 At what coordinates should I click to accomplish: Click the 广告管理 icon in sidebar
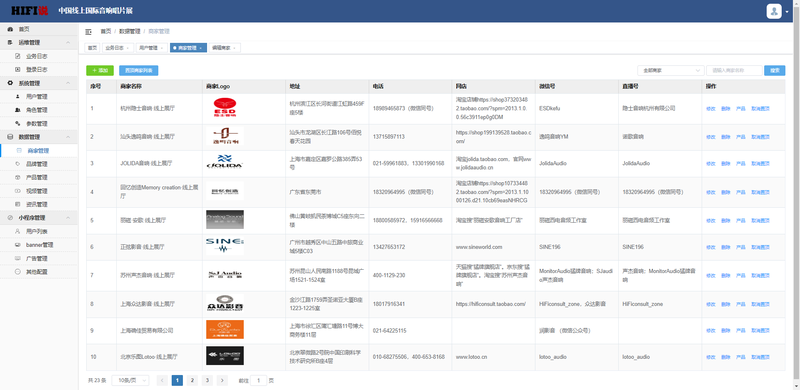click(18, 258)
